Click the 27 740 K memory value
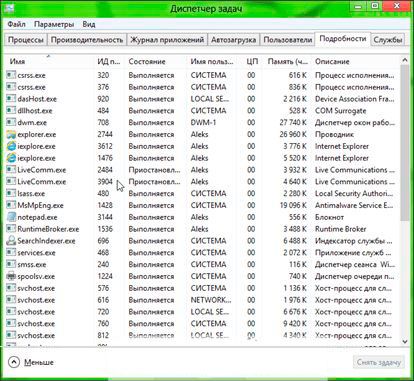Screen dimensions: 414x381 pyautogui.click(x=293, y=123)
